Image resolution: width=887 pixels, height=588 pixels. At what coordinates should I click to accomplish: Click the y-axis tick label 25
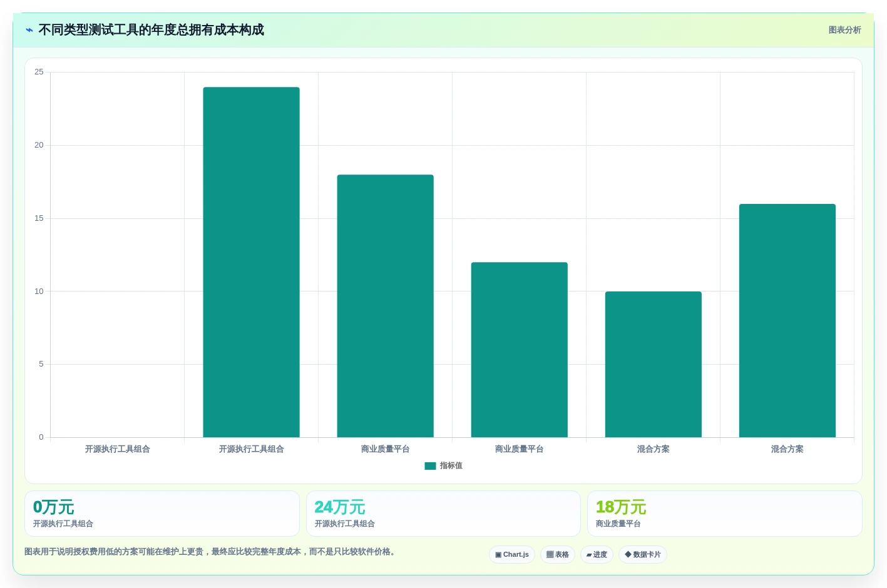[x=39, y=72]
